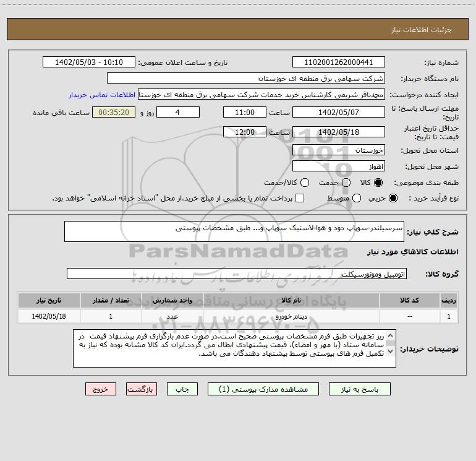476x461 pixels.
Task: Toggle the اسناد خزانه اسلامی payment checkbox
Action: click(300, 198)
